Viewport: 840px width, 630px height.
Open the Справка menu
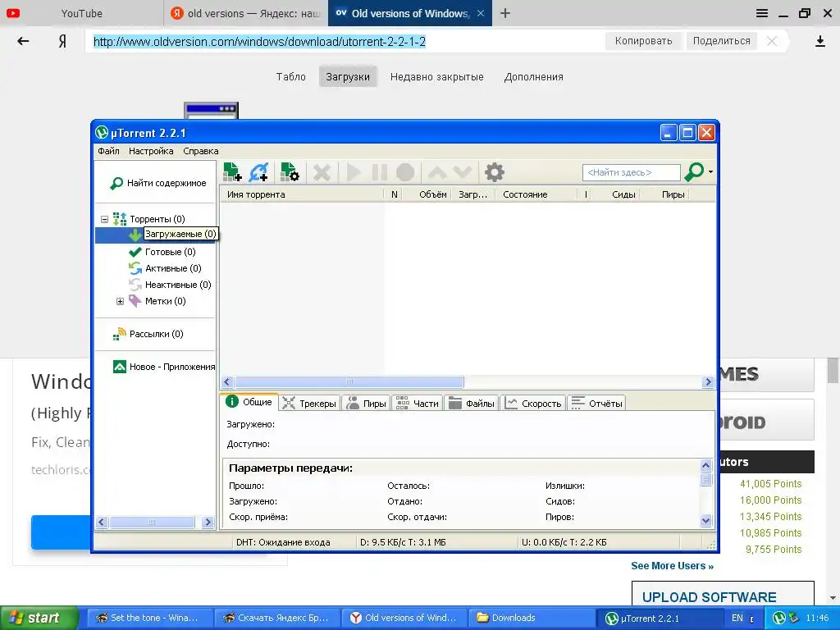tap(201, 151)
